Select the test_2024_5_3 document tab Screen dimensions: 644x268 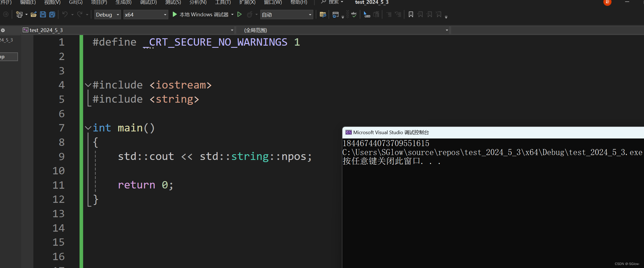[x=46, y=30]
